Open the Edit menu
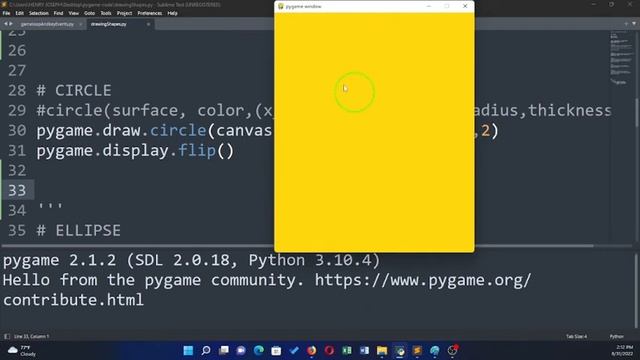Screen dimensions: 640x360 (x=20, y=13)
